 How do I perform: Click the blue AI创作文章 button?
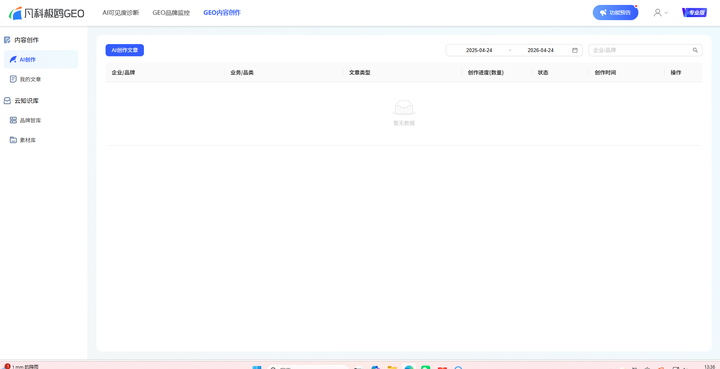click(125, 50)
